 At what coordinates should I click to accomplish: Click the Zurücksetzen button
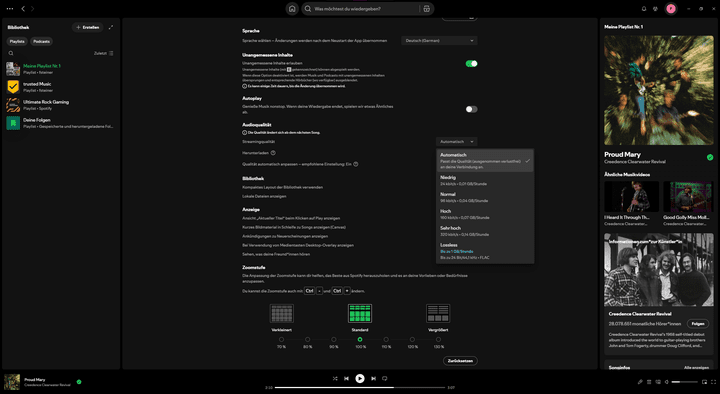click(460, 361)
